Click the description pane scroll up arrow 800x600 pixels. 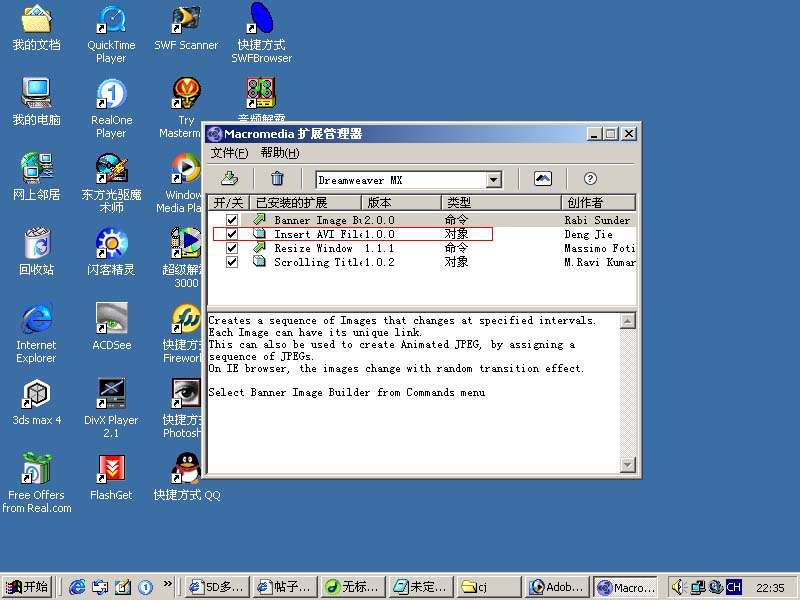coord(628,321)
